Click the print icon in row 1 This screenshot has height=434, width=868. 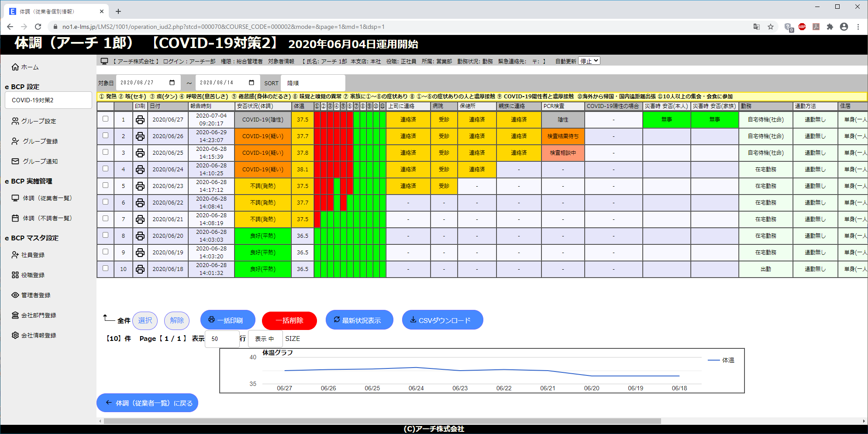coord(140,120)
